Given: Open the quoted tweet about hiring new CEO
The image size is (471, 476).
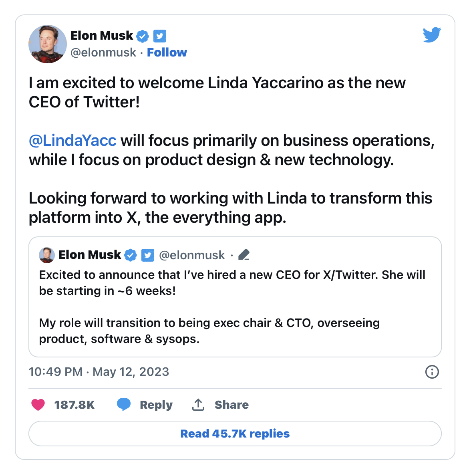Looking at the screenshot, I should [x=235, y=307].
